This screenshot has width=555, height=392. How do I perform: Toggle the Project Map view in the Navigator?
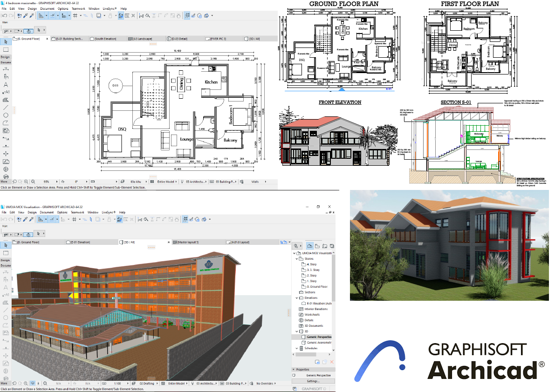pyautogui.click(x=309, y=246)
